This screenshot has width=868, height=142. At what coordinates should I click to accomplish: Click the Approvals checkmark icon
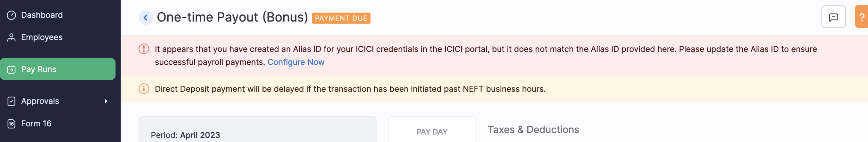[x=12, y=101]
